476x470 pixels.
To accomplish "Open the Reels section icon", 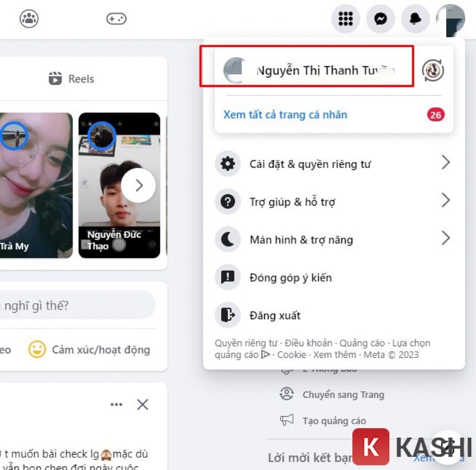I will tap(56, 79).
